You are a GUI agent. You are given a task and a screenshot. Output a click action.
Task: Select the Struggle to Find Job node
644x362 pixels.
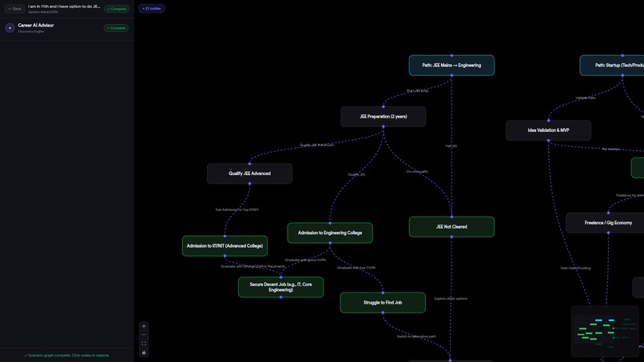tap(383, 303)
